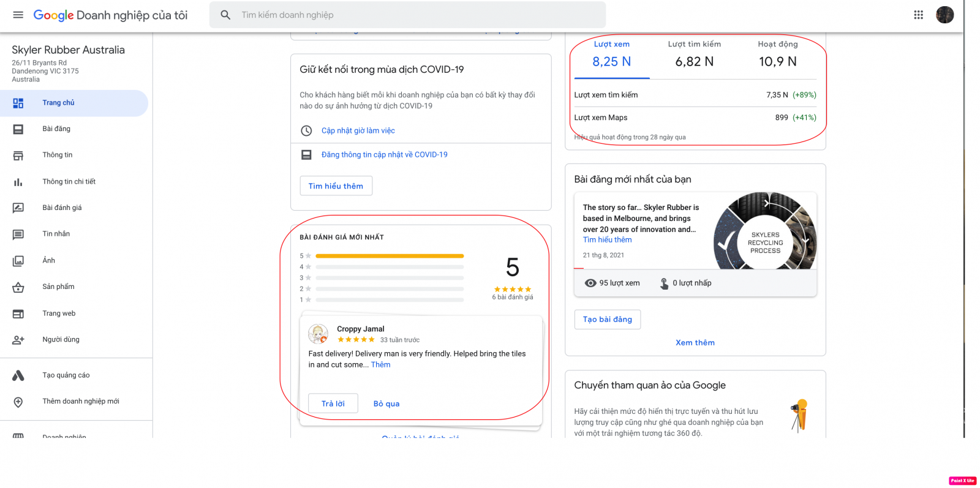Open the Google apps grid
Image resolution: width=980 pixels, height=488 pixels.
(x=918, y=15)
